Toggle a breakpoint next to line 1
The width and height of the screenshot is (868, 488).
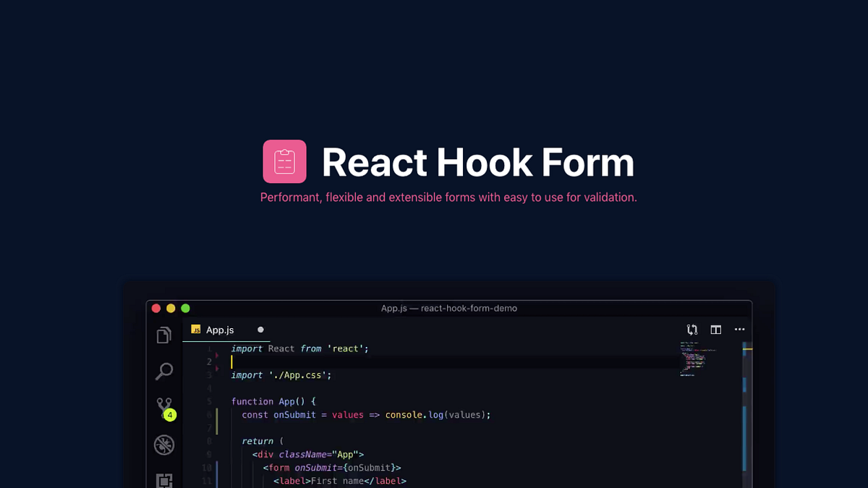(217, 348)
